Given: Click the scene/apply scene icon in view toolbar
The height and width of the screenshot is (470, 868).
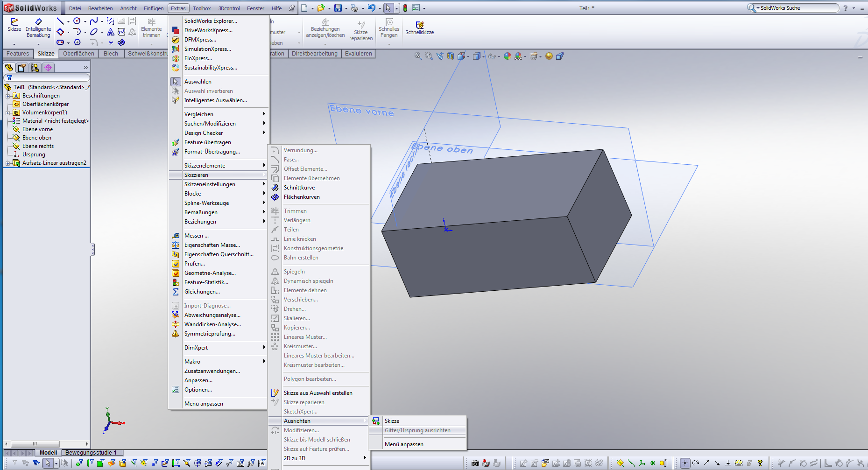Looking at the screenshot, I should click(518, 56).
